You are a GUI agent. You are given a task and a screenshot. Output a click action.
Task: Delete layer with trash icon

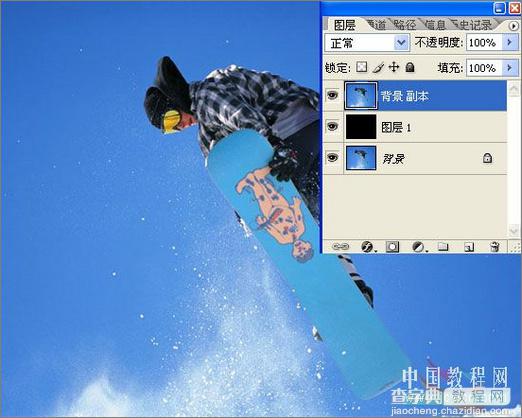pyautogui.click(x=495, y=247)
